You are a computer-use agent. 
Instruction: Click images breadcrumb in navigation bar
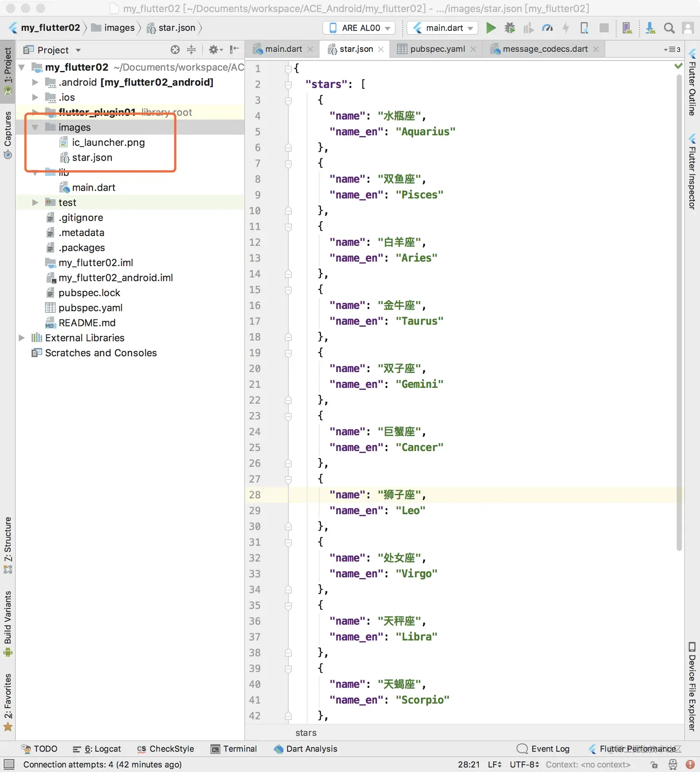coord(113,28)
